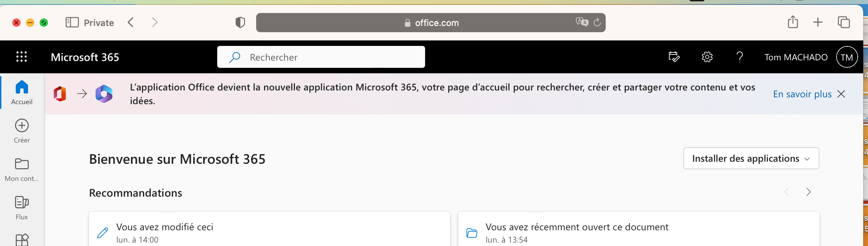Viewport: 868px width, 246px height.
Task: Open Créer from the left sidebar
Action: [x=22, y=131]
